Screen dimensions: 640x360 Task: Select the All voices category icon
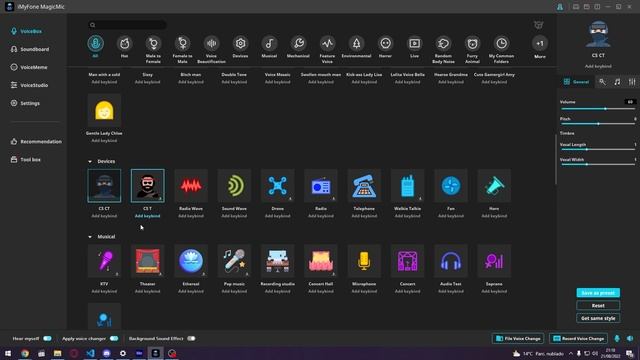point(95,43)
